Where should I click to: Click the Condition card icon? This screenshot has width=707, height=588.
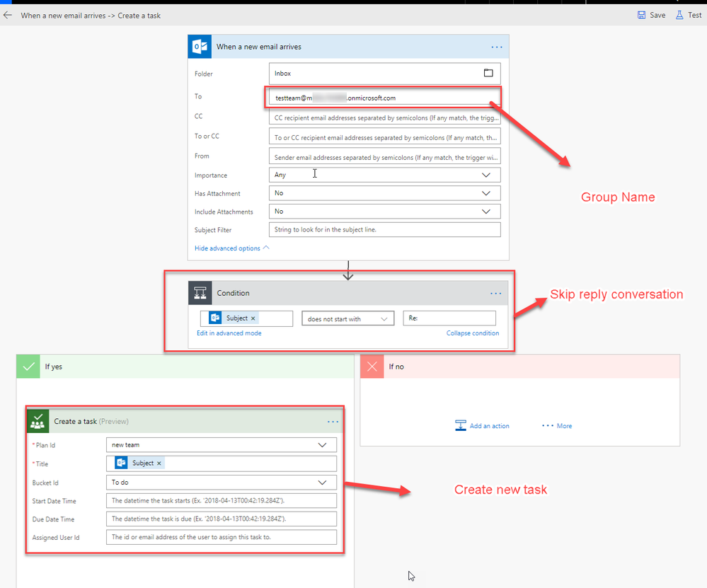pyautogui.click(x=200, y=293)
